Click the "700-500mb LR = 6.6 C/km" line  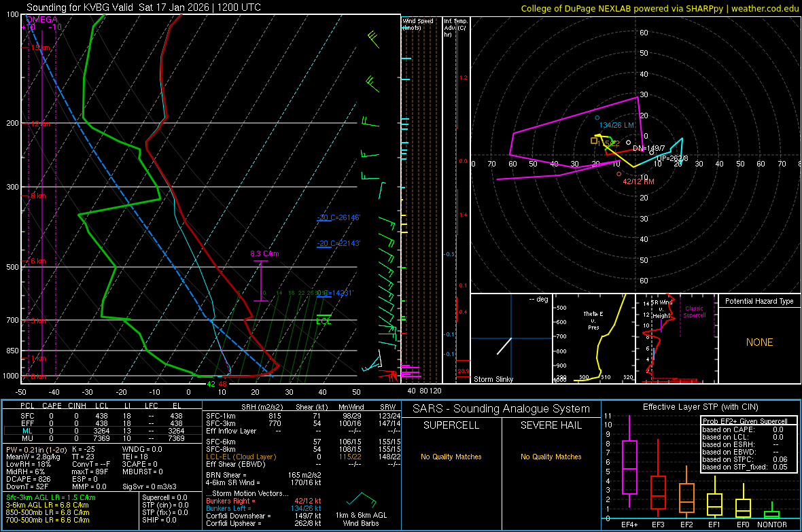pos(48,520)
